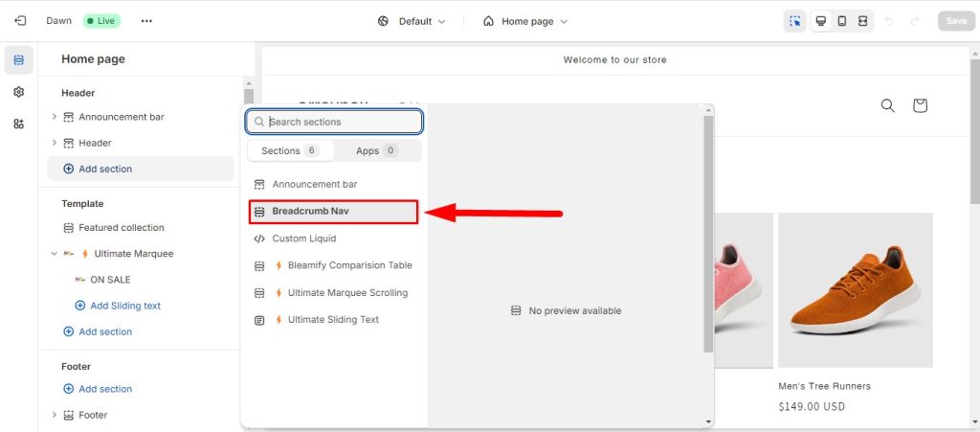Switch to mobile preview view

pyautogui.click(x=841, y=21)
